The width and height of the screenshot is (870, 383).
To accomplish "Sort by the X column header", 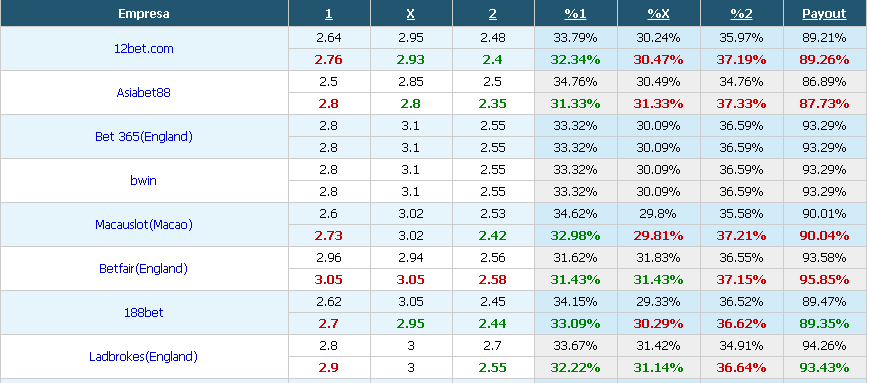I will tap(411, 14).
